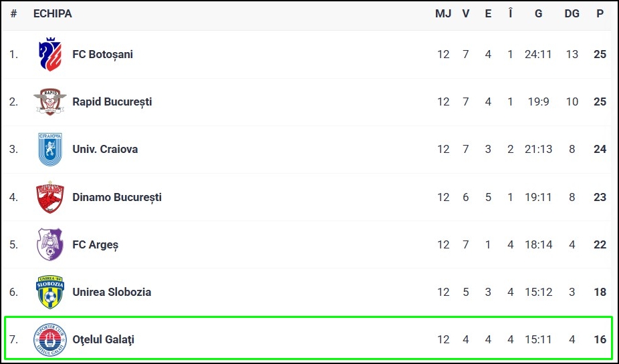Click the Rapid București team logo
619x364 pixels.
click(50, 102)
